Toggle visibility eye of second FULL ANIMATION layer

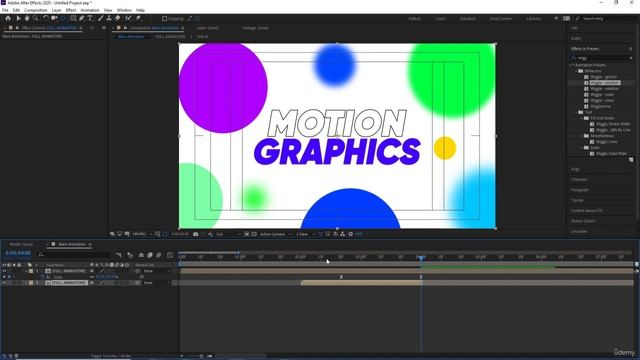tap(4, 283)
